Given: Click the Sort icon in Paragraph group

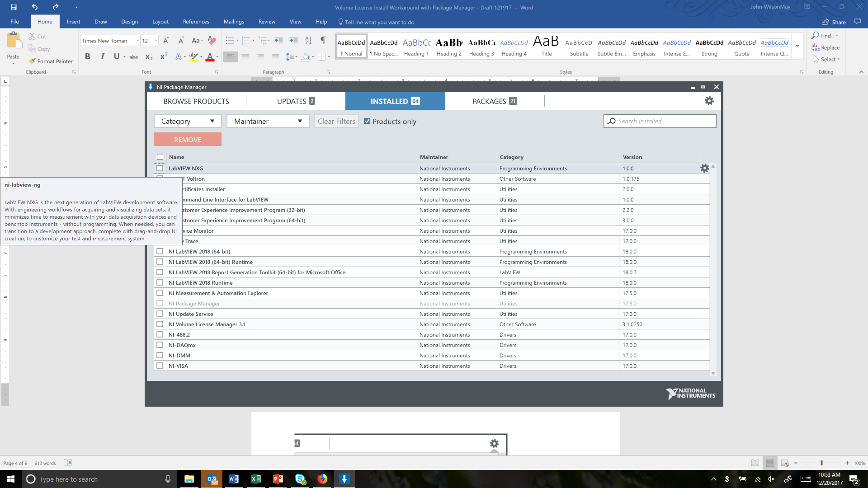Looking at the screenshot, I should (x=308, y=41).
